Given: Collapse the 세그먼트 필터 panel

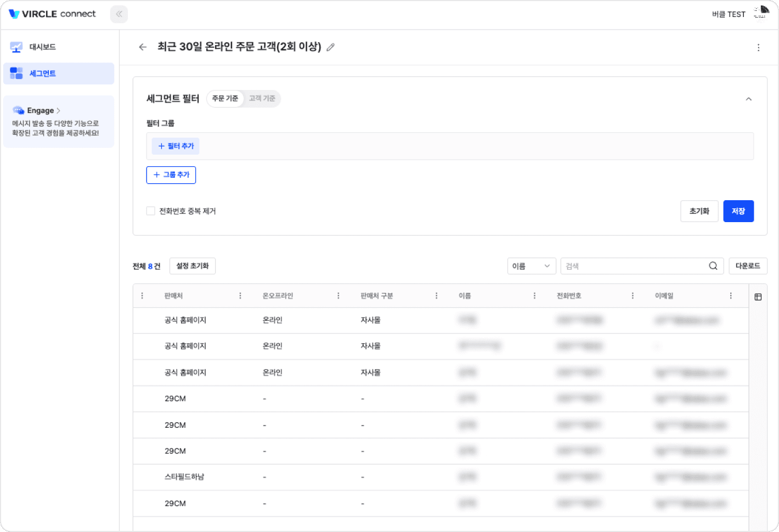Looking at the screenshot, I should 749,99.
